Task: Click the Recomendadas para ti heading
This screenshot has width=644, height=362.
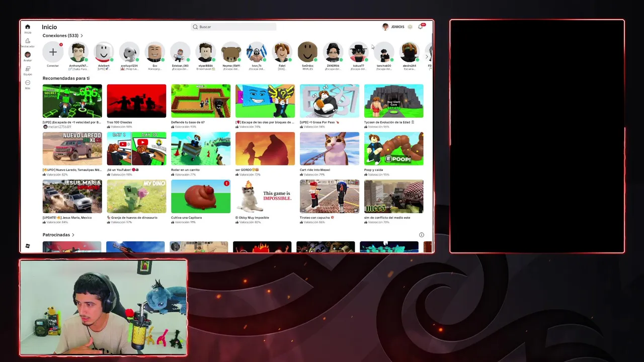Action: tap(66, 78)
